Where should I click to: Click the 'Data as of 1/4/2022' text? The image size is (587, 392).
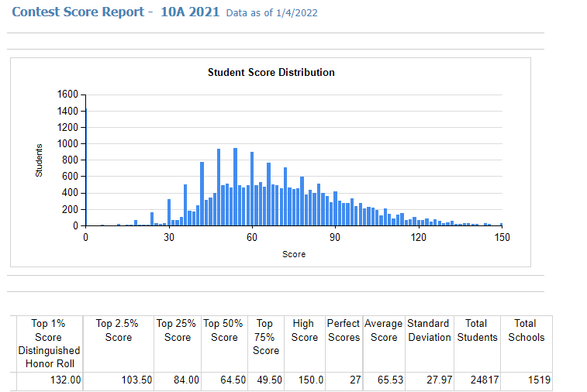click(x=271, y=12)
